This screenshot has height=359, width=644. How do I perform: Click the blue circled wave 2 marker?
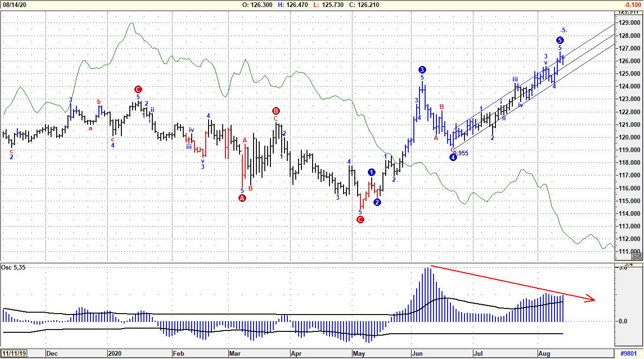point(377,202)
